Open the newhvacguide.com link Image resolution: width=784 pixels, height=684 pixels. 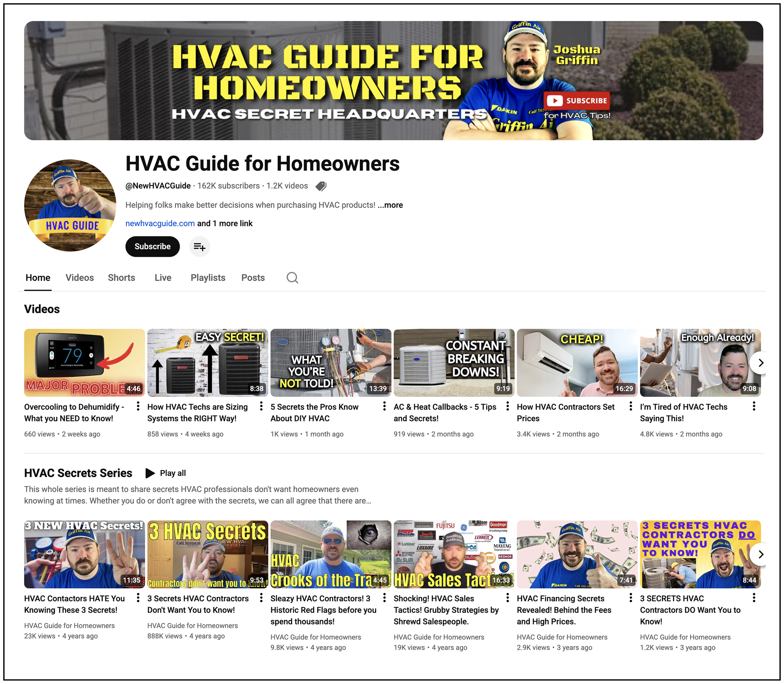(160, 223)
